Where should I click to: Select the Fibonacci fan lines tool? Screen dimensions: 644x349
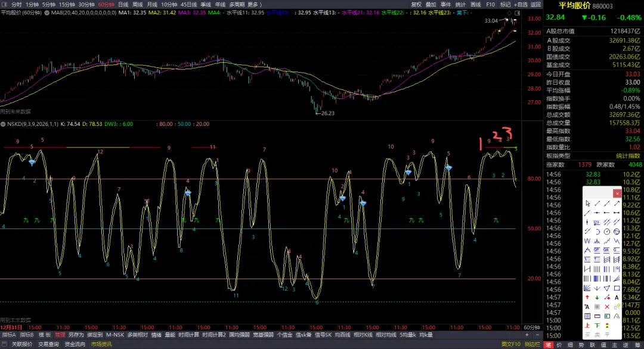coord(587,288)
